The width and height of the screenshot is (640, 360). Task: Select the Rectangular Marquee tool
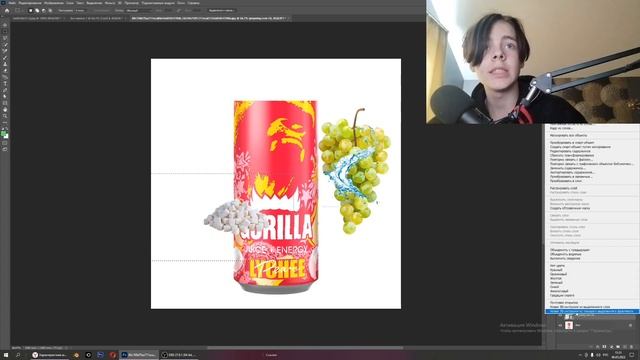(5, 31)
